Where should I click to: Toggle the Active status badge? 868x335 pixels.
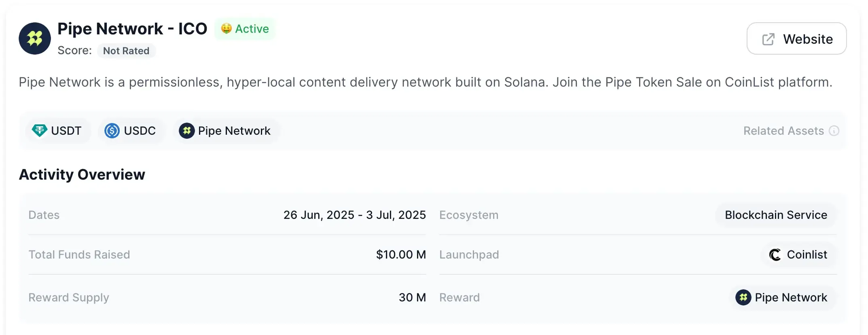pos(245,29)
